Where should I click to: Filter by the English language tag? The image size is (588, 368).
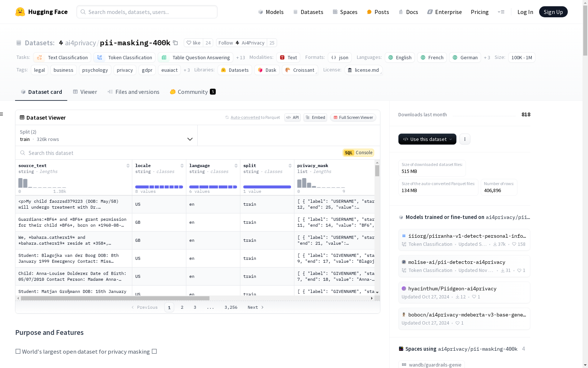[400, 57]
